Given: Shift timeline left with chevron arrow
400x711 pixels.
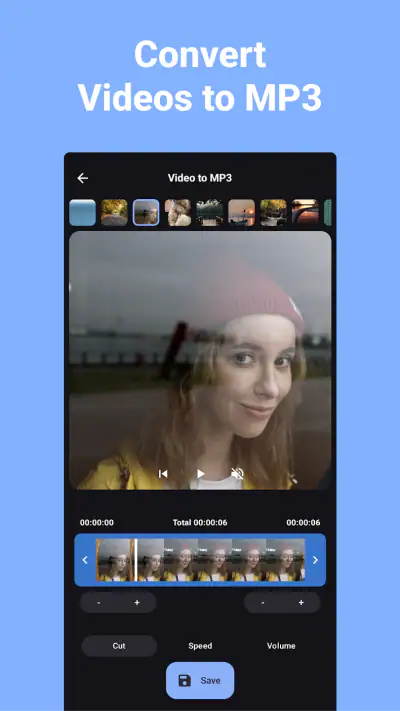Looking at the screenshot, I should [85, 560].
